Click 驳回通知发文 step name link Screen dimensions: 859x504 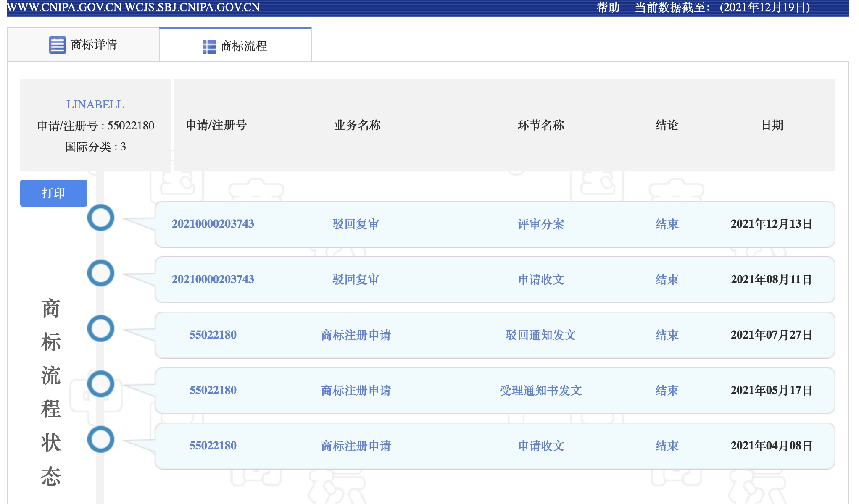[540, 335]
